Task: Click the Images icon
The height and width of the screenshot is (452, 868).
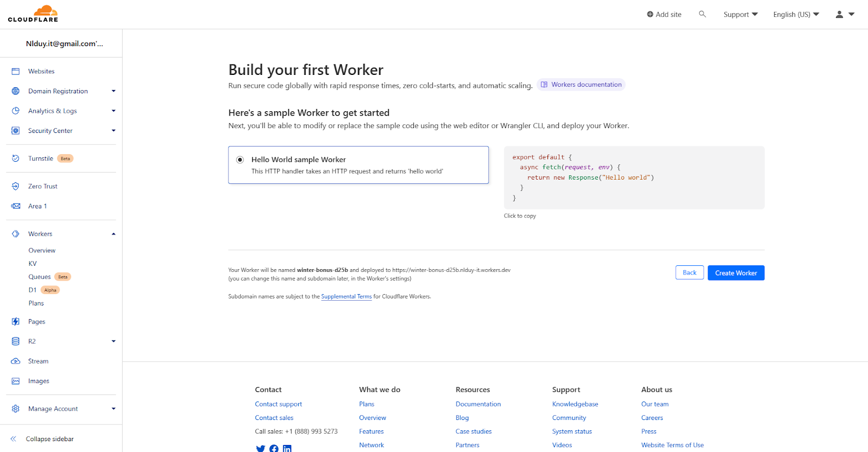Action: coord(16,381)
